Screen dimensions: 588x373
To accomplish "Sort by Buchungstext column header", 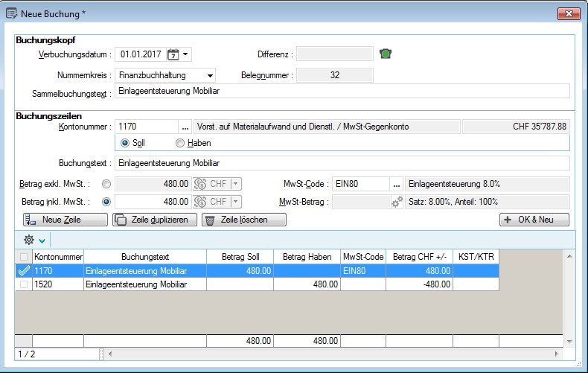I will 144,257.
